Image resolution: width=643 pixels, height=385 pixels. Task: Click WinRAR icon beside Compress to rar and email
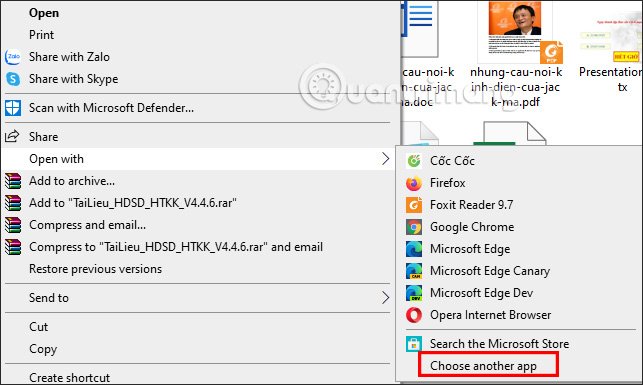(13, 247)
